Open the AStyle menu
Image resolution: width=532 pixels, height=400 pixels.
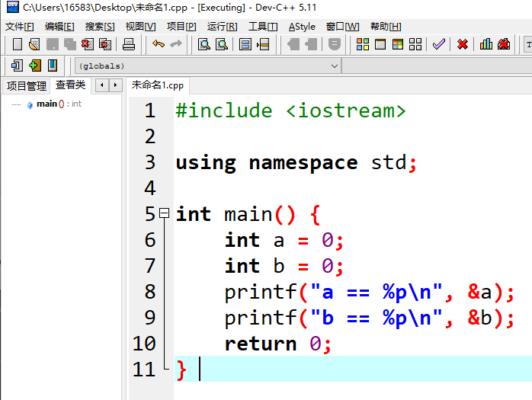coord(302,27)
